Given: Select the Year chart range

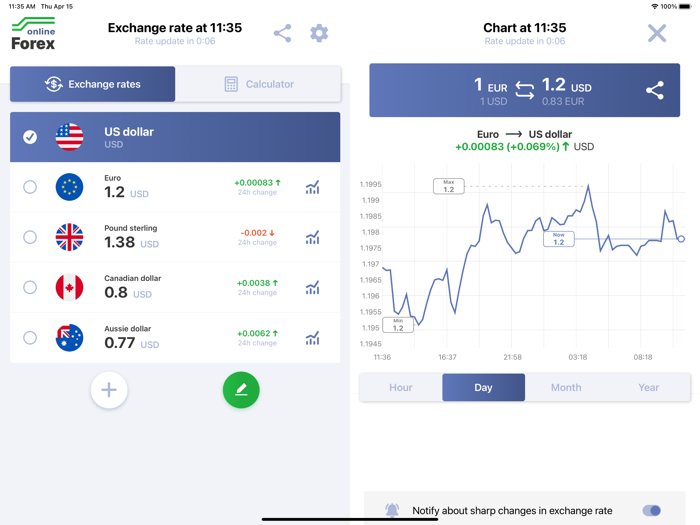Looking at the screenshot, I should point(649,387).
